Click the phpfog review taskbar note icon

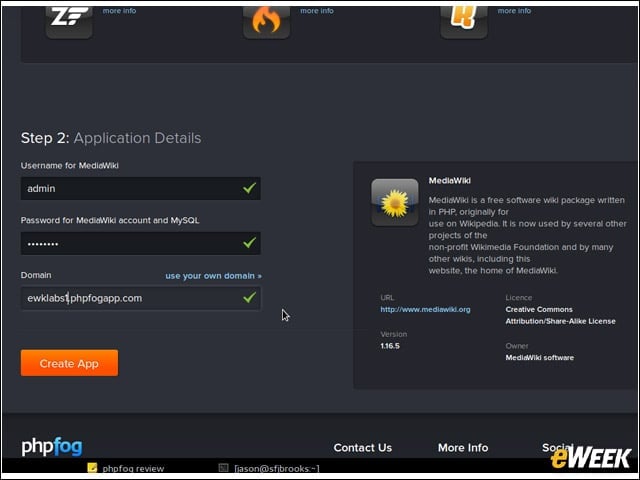92,468
